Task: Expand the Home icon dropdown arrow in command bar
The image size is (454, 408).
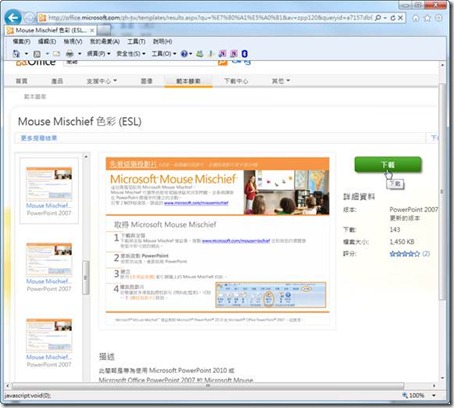Action: (26, 54)
